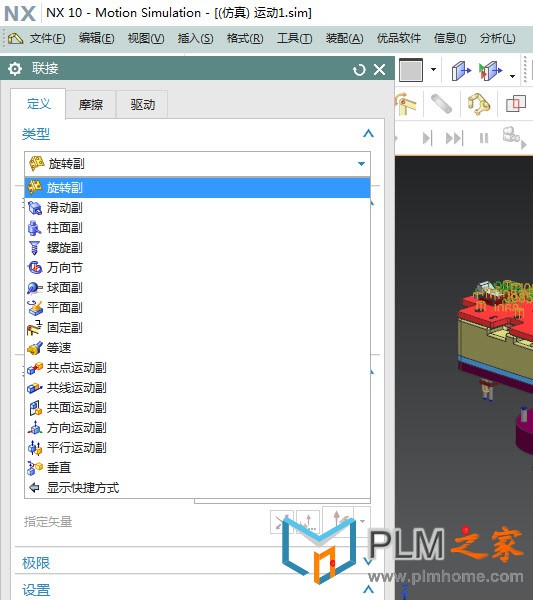Open the inferred vector type dropdown

[x=362, y=521]
